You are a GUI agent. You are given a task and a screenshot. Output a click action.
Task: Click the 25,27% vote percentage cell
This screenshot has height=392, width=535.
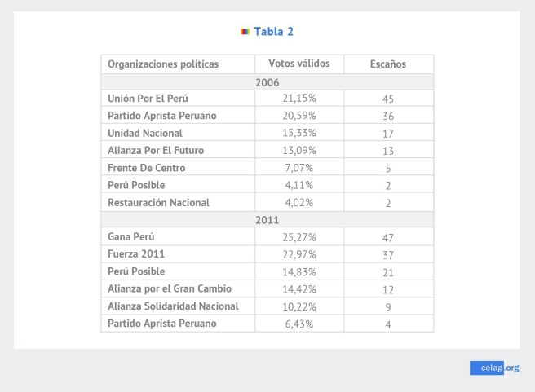(298, 237)
